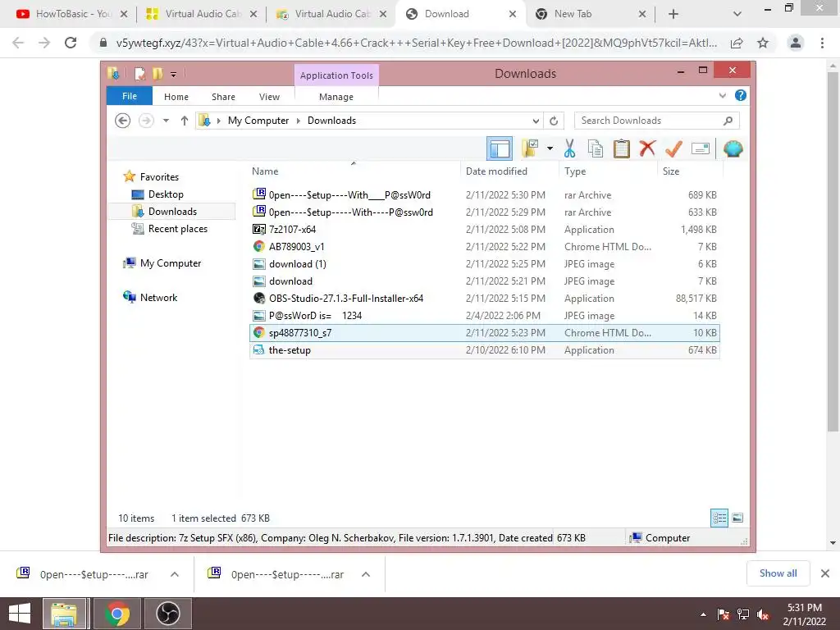
Task: Open the address bar history dropdown
Action: click(536, 121)
